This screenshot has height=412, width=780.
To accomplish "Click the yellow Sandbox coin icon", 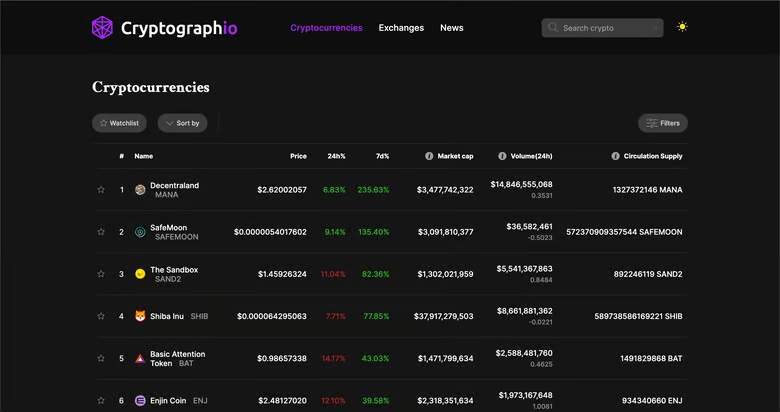I will pos(140,274).
